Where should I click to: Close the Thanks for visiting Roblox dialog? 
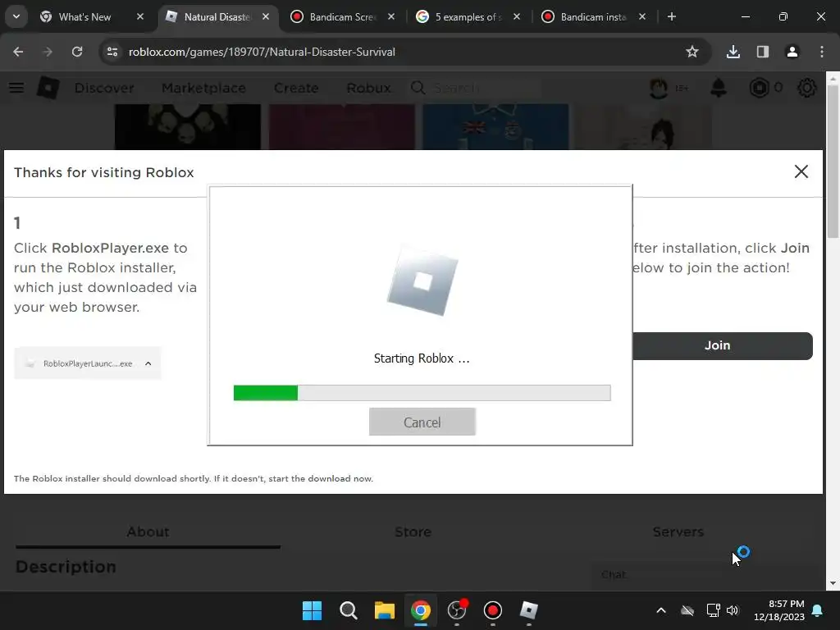point(801,171)
